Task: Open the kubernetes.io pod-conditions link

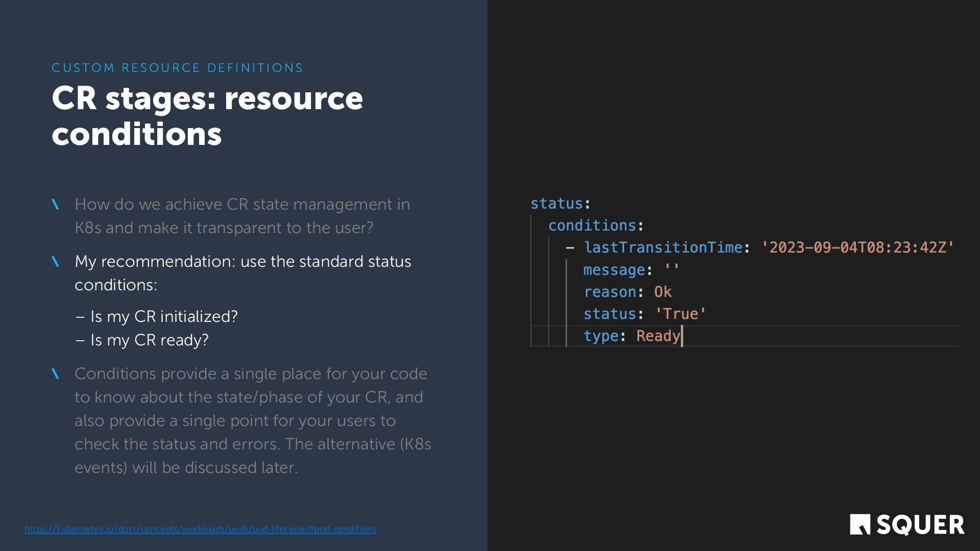Action: 200,529
